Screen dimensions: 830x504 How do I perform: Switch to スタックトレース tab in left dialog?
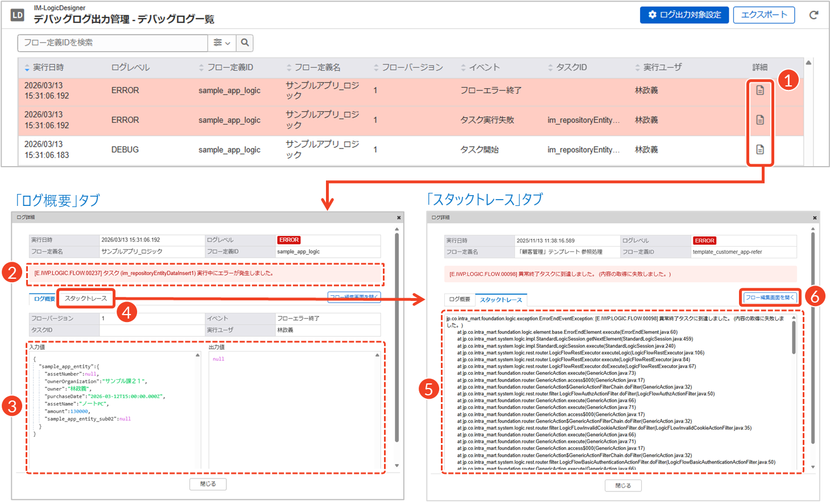[x=86, y=299]
